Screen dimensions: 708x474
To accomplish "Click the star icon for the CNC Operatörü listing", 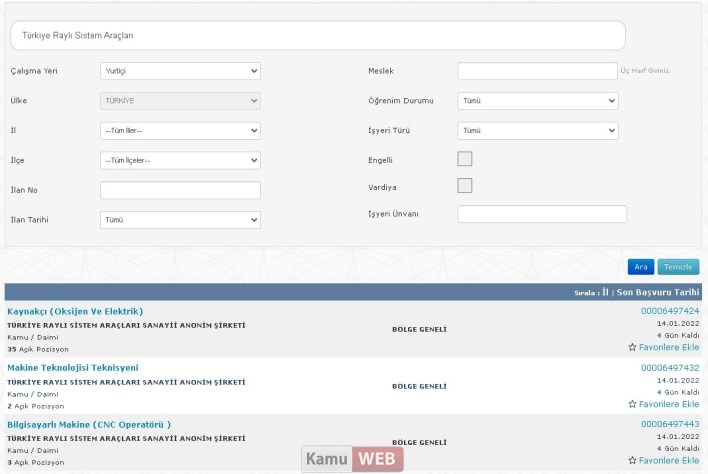I will pos(632,460).
